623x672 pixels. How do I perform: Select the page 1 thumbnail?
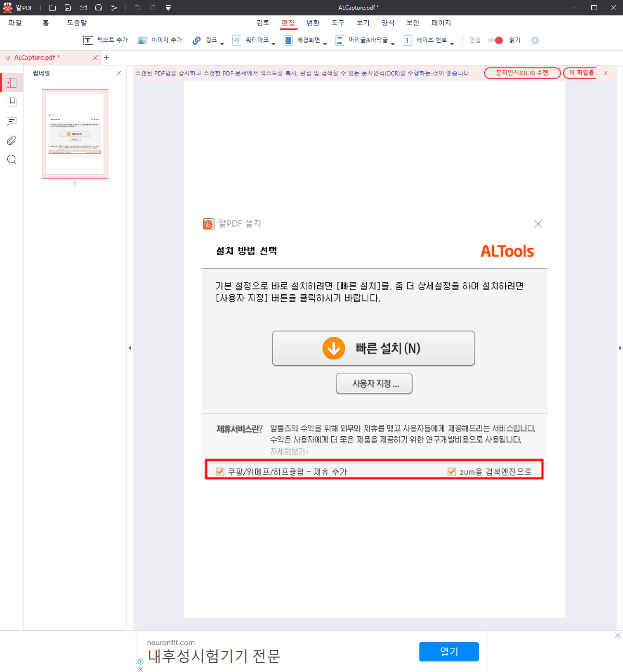coord(75,134)
